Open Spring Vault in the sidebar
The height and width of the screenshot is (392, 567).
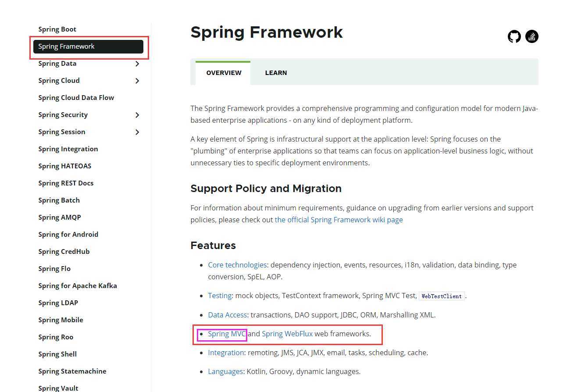tap(58, 388)
